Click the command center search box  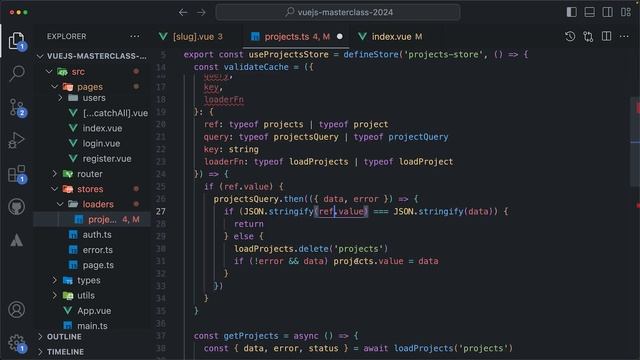(338, 12)
